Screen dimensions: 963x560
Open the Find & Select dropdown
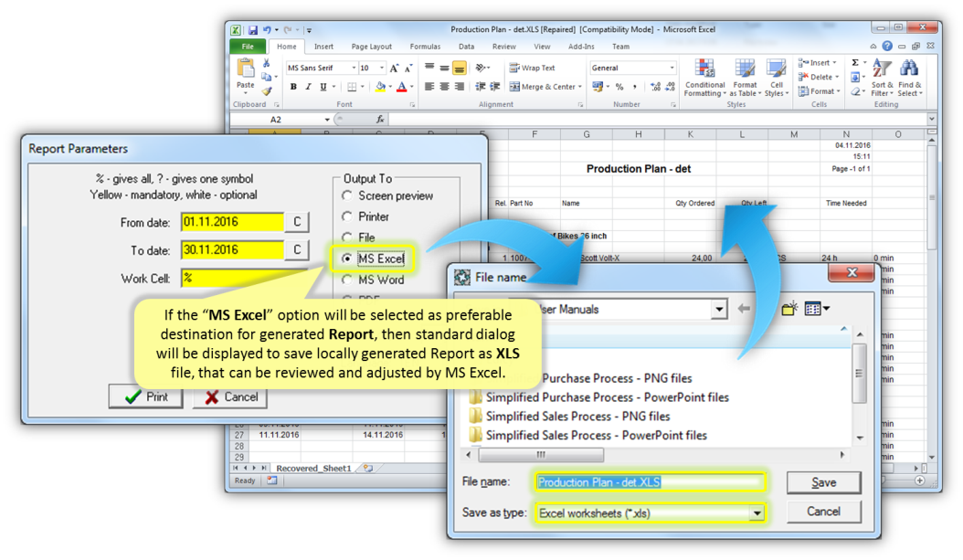(x=910, y=78)
